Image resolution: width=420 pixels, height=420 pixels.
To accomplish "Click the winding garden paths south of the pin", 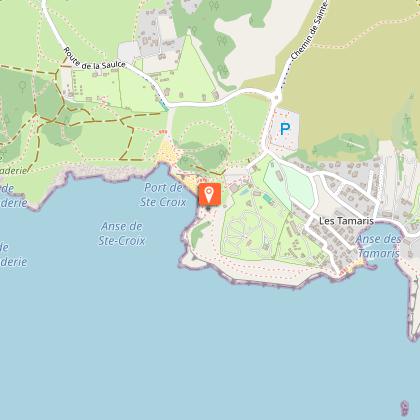I will point(245,233).
